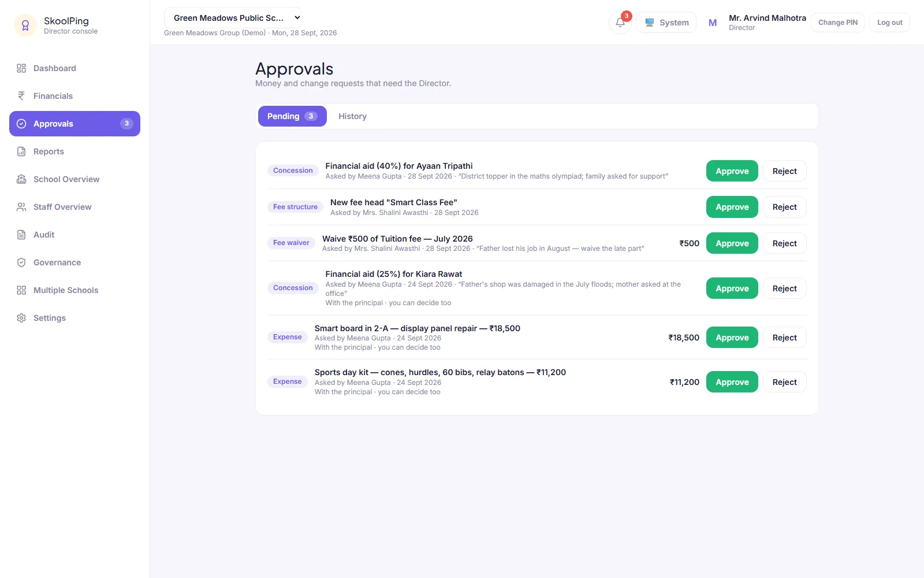Reject the Smart Class Fee head
Screen dimensions: 924x578
pos(785,207)
